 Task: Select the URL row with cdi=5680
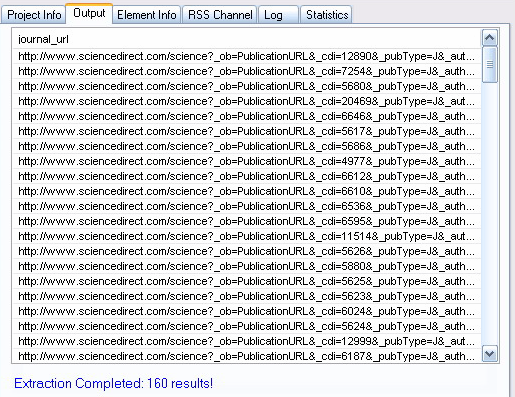(246, 86)
